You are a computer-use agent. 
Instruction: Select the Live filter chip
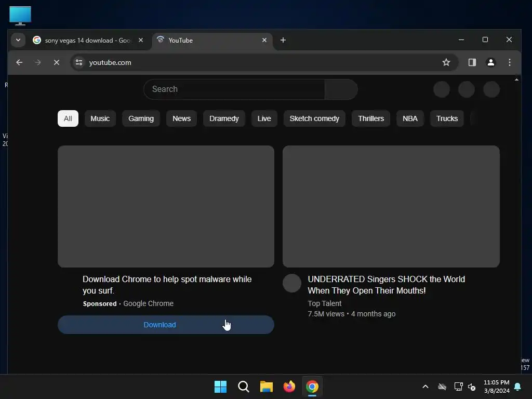click(264, 118)
